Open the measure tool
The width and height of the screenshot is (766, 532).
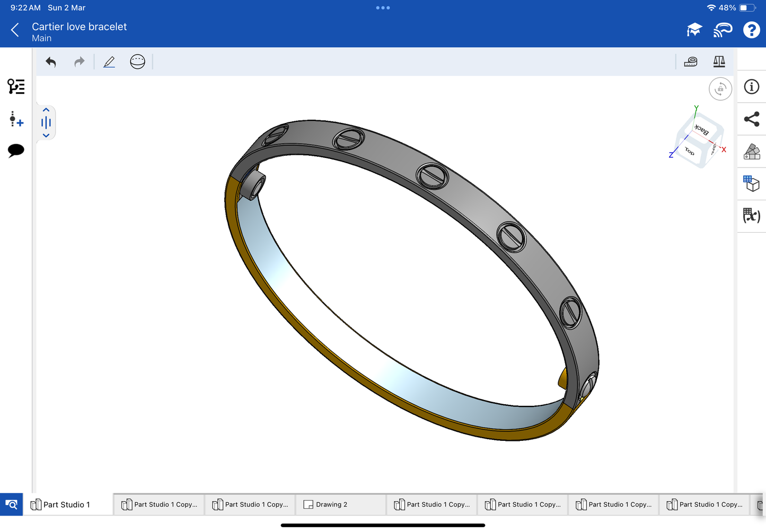pos(691,62)
